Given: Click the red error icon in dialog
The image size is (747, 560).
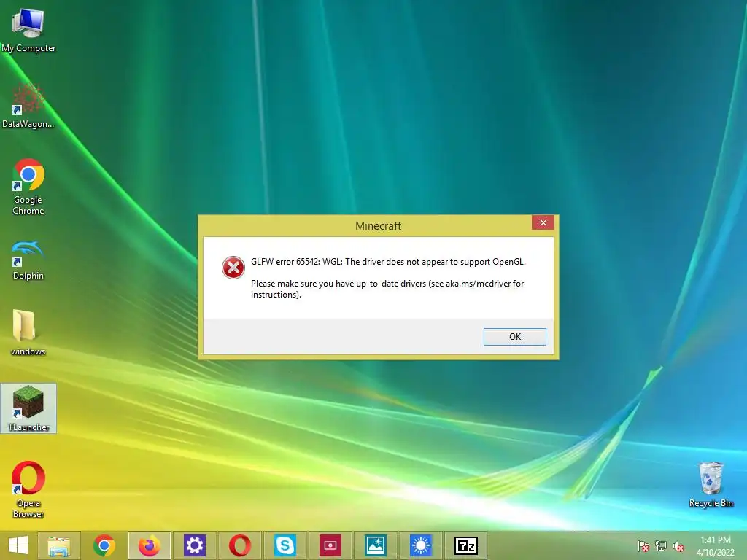Looking at the screenshot, I should (233, 268).
